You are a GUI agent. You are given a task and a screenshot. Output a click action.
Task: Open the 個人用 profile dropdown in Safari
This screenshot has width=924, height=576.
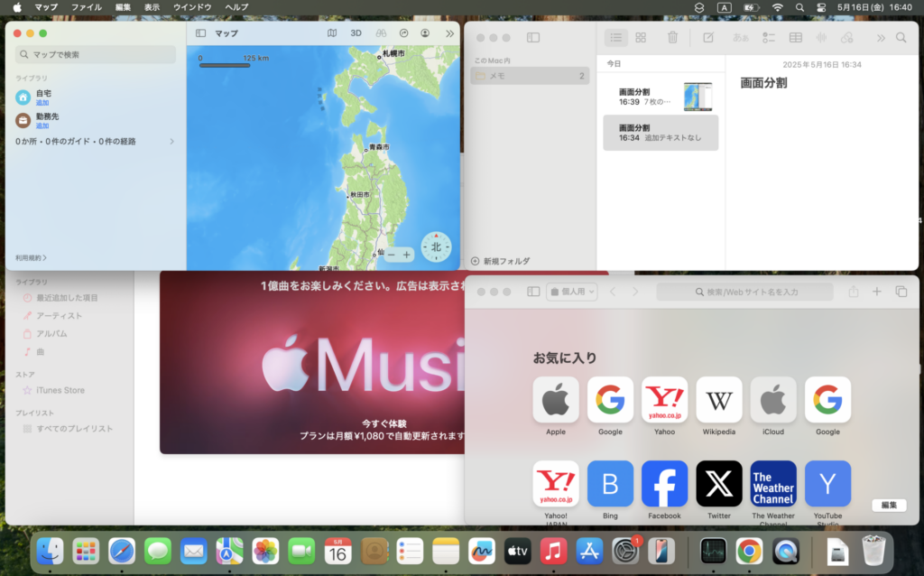pyautogui.click(x=571, y=292)
